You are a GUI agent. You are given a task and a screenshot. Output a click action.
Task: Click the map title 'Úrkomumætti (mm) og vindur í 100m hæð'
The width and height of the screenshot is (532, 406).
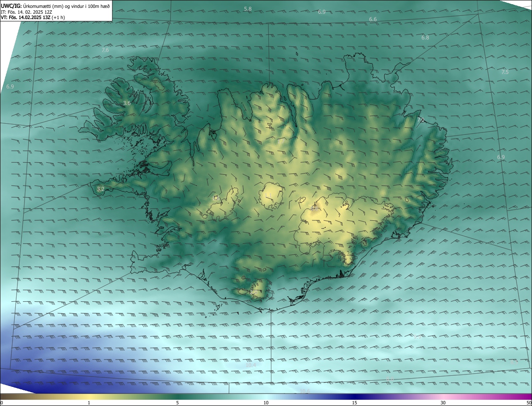pos(66,6)
